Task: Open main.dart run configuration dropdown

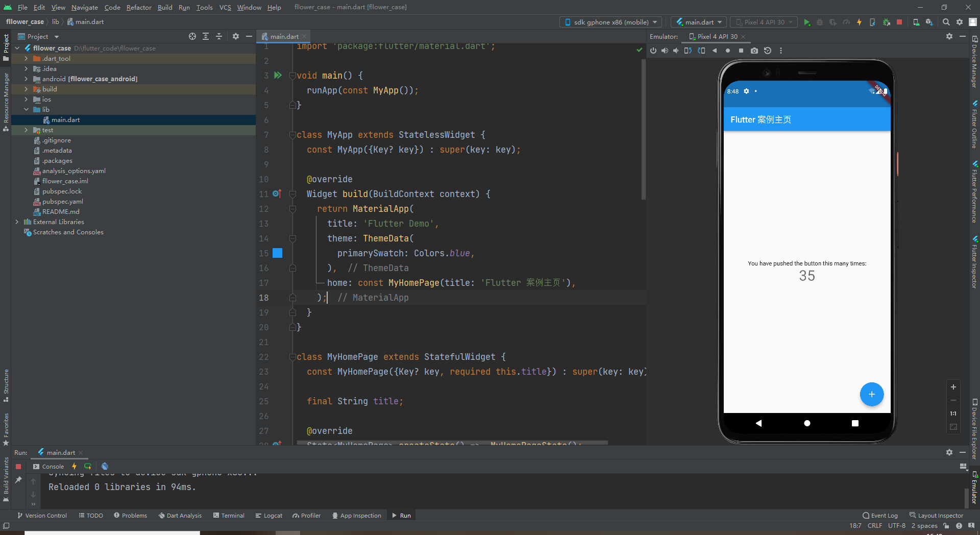Action: coord(699,22)
